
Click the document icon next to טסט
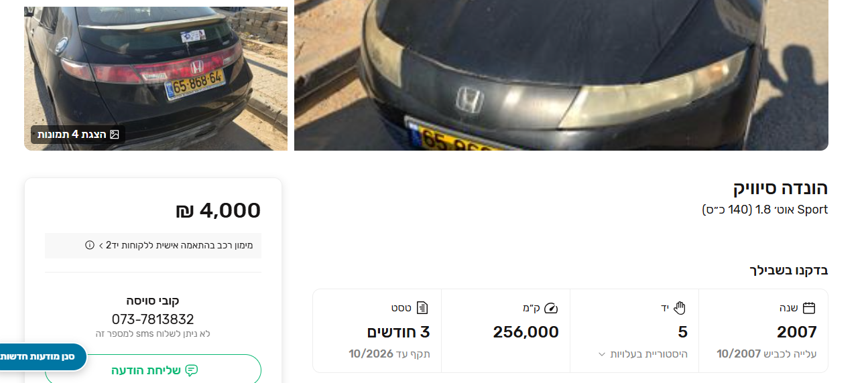tap(422, 308)
